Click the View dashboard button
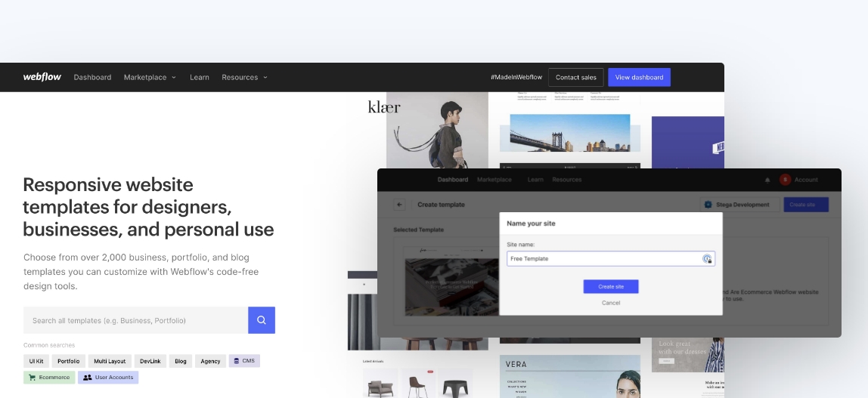 click(x=640, y=77)
